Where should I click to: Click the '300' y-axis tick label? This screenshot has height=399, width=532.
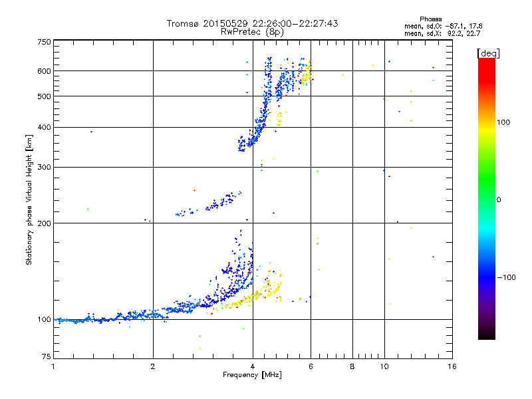tap(45, 167)
